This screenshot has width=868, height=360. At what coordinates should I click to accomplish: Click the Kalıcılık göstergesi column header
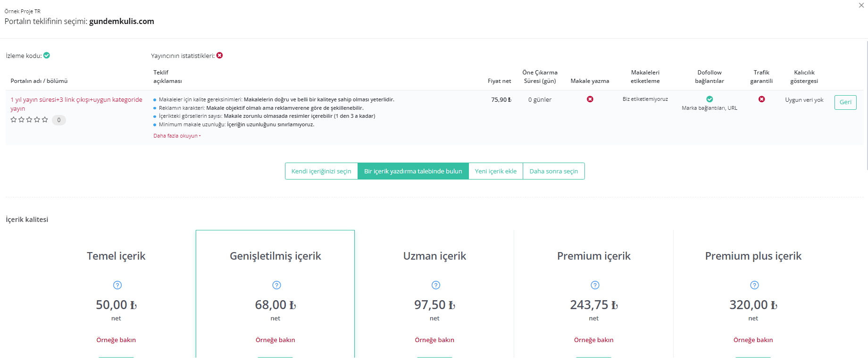pos(804,76)
